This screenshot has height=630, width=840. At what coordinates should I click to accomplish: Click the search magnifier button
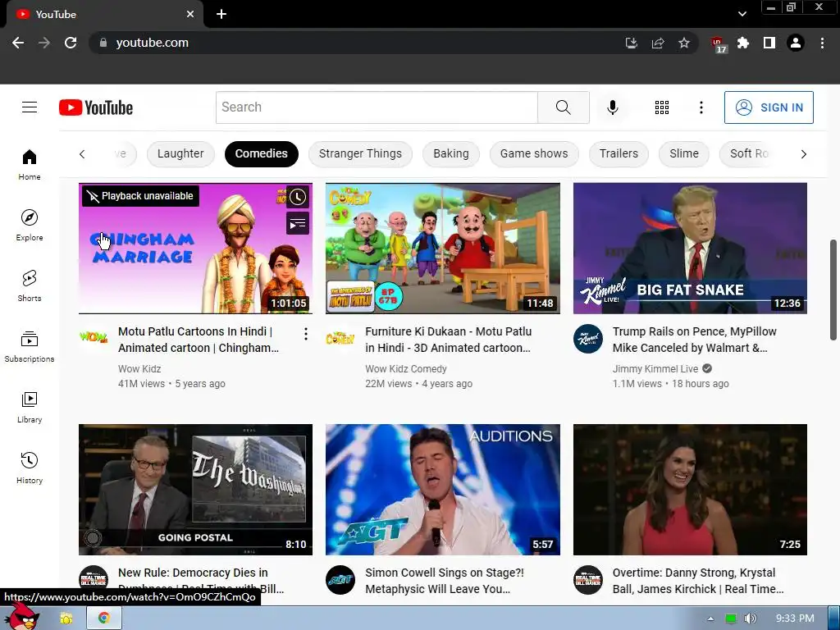coord(563,107)
